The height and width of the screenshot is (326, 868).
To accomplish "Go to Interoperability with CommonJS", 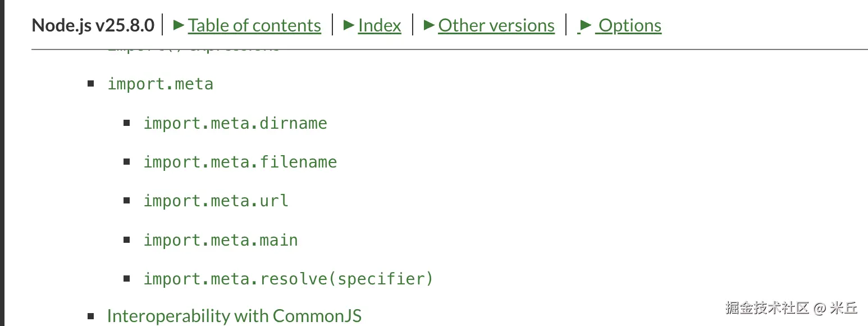I will (x=234, y=316).
